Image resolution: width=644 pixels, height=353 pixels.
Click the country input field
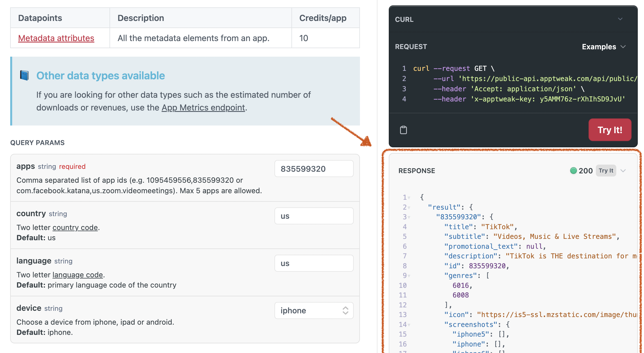[x=314, y=216]
